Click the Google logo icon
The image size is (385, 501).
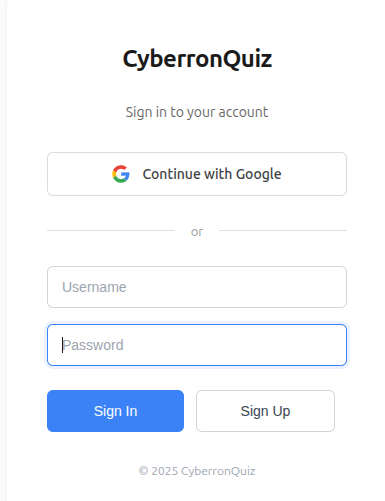point(121,174)
